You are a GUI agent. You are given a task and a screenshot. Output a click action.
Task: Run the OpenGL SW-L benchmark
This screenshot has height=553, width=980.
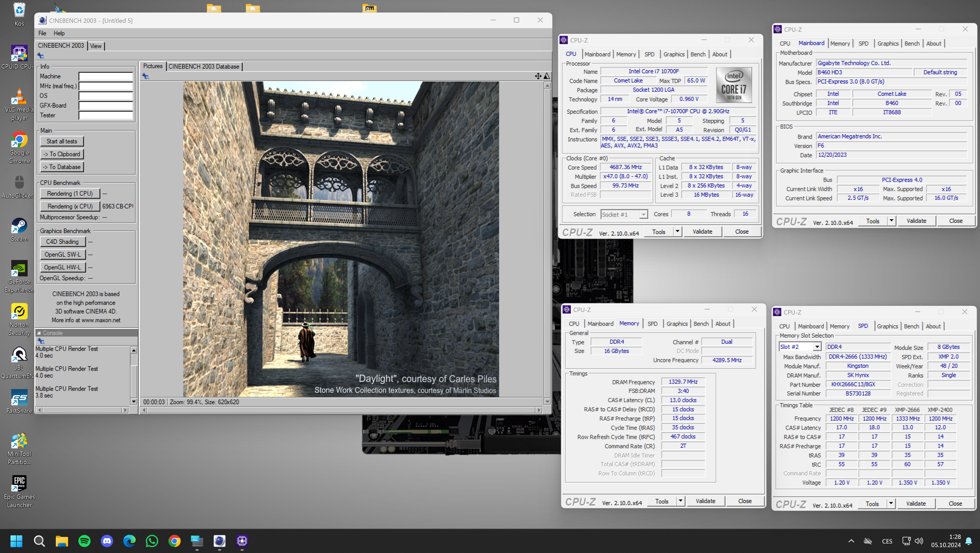(x=63, y=254)
